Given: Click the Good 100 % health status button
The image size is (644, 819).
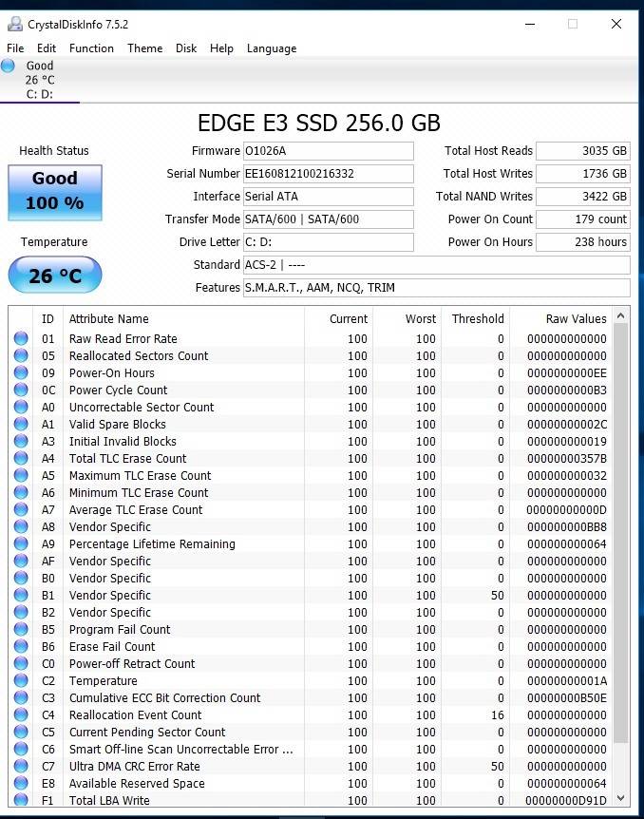Looking at the screenshot, I should pos(55,192).
